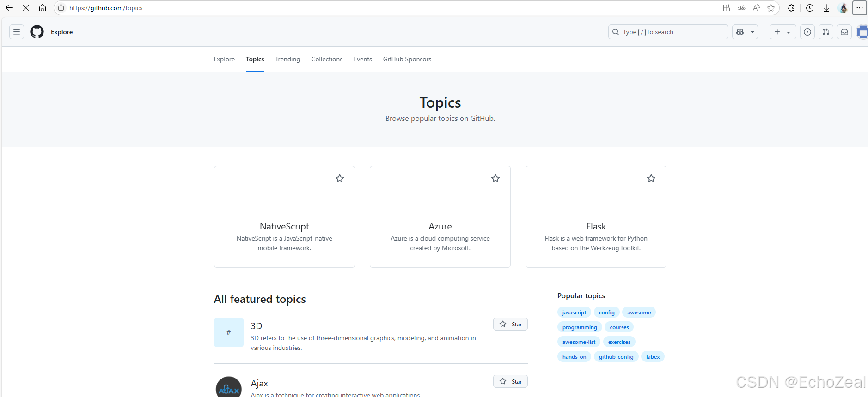
Task: Open the browser profile avatar
Action: [x=843, y=8]
